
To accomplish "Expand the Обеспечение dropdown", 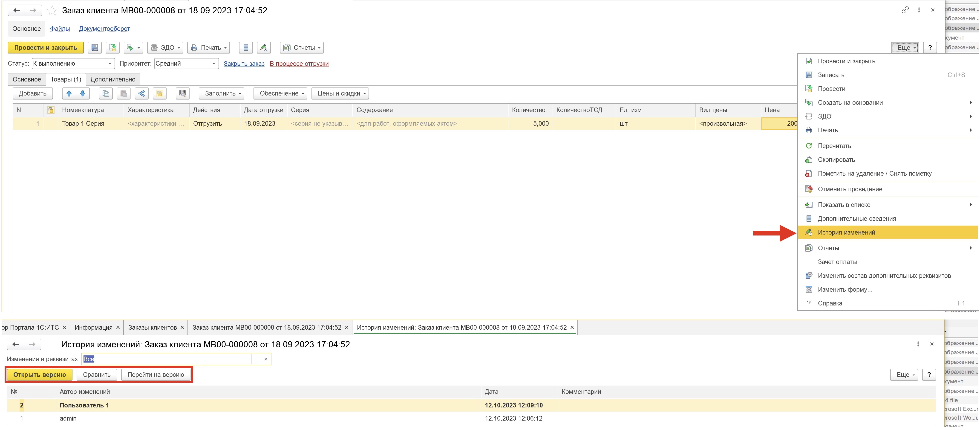I will [x=280, y=94].
